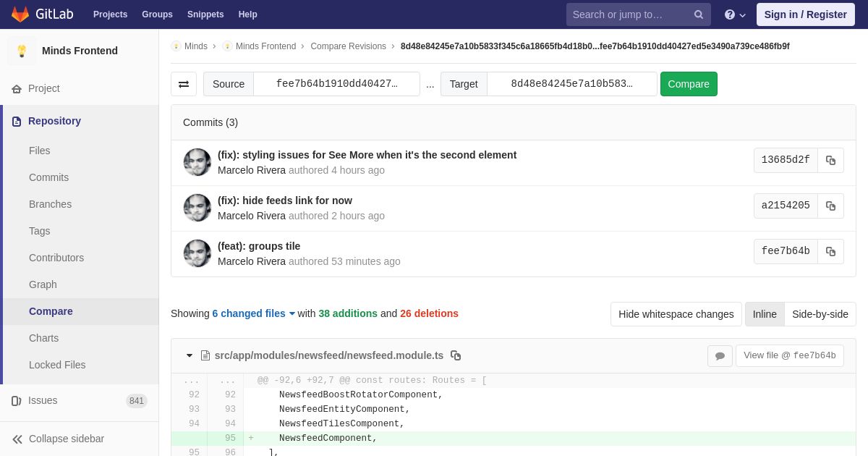The width and height of the screenshot is (868, 456).
Task: Click View file @ fee7b64b button
Action: coord(790,355)
